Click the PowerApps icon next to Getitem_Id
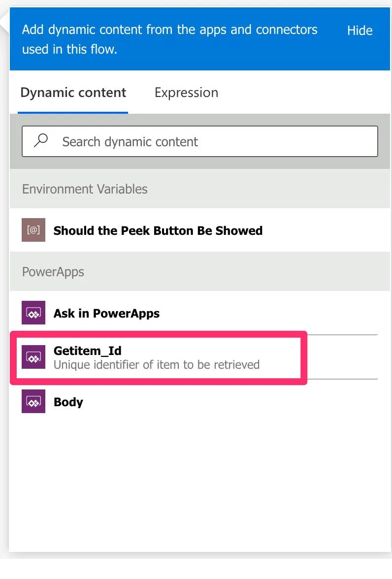 pos(33,357)
